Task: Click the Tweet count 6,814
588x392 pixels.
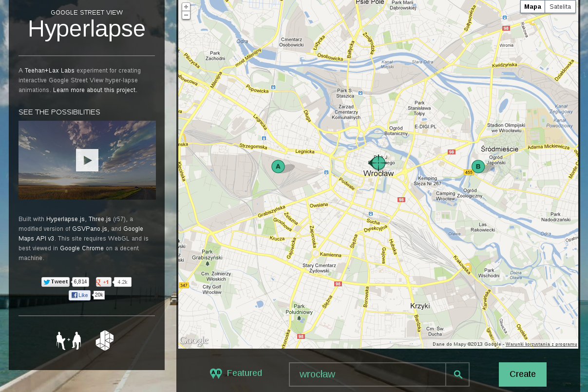Action: [80, 282]
